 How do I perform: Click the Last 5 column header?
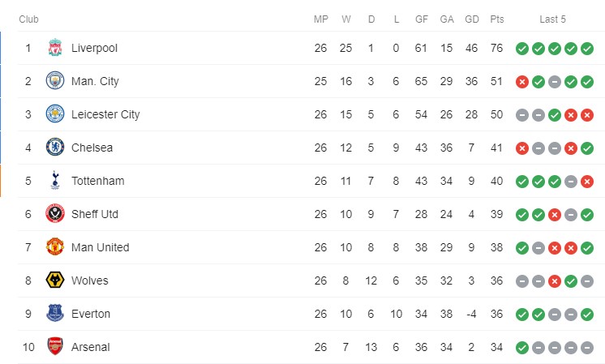(552, 19)
